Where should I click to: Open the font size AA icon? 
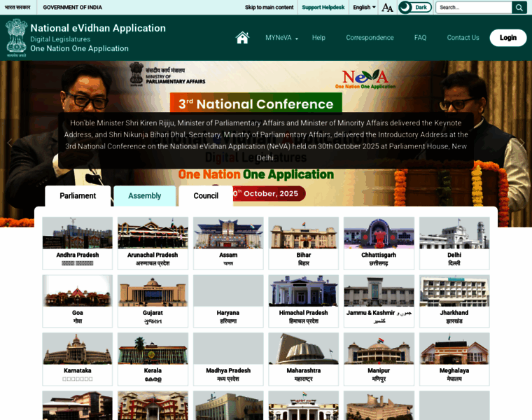point(387,8)
